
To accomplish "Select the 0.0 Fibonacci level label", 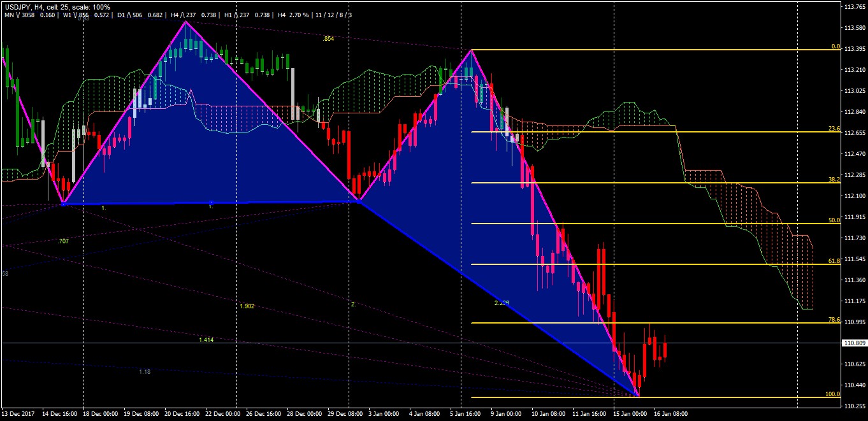I will click(x=835, y=46).
